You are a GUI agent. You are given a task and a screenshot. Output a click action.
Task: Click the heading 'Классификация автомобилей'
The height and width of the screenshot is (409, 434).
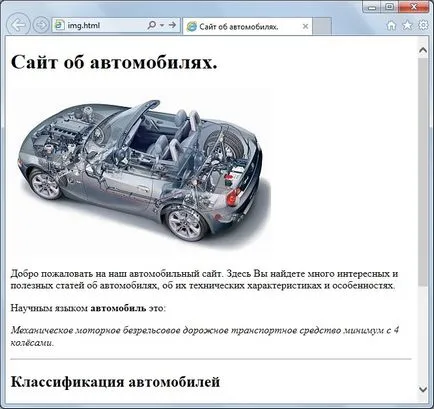coord(115,382)
